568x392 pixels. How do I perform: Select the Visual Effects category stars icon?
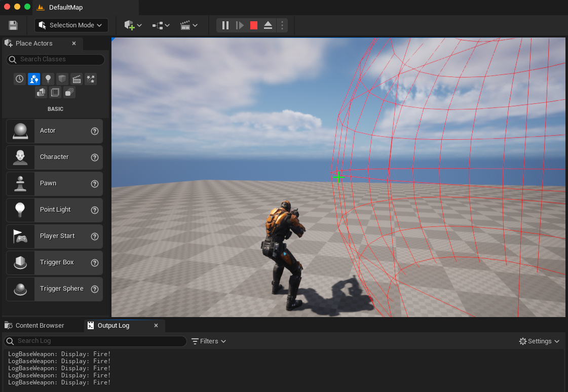point(91,79)
